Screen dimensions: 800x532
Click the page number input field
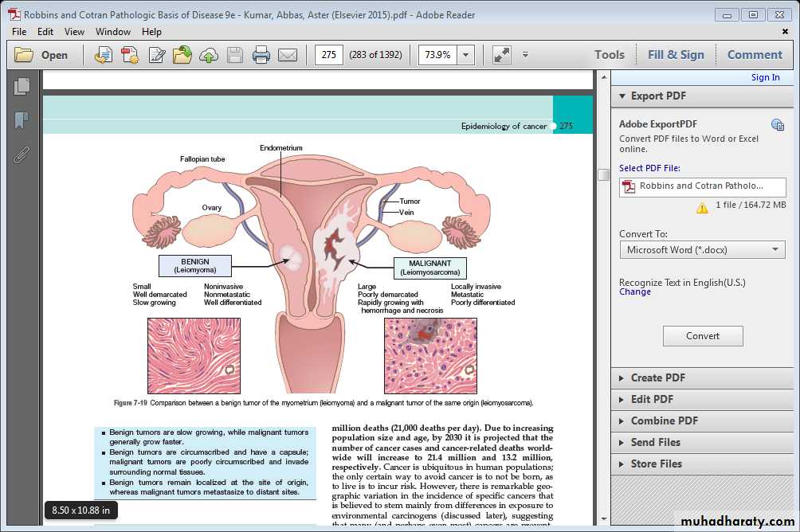(328, 55)
